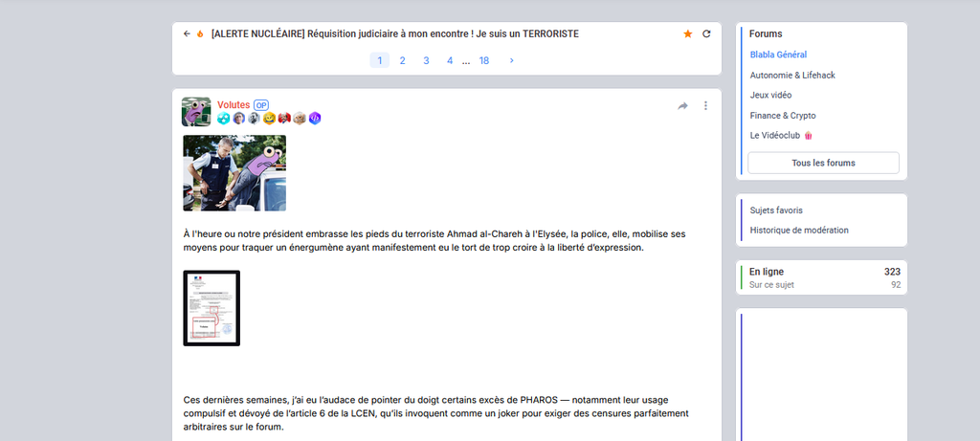
Task: Go to page 2 of the topic
Action: point(403,60)
